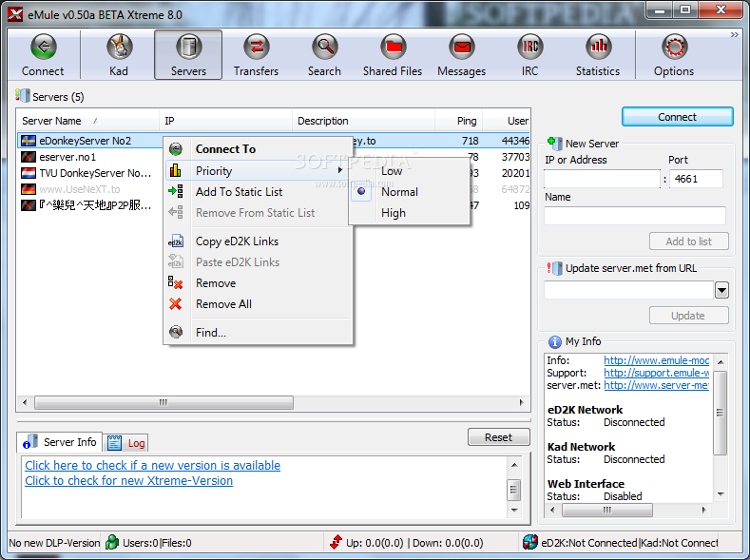Open the emule-mod Info link
Image resolution: width=750 pixels, height=560 pixels.
pos(656,360)
